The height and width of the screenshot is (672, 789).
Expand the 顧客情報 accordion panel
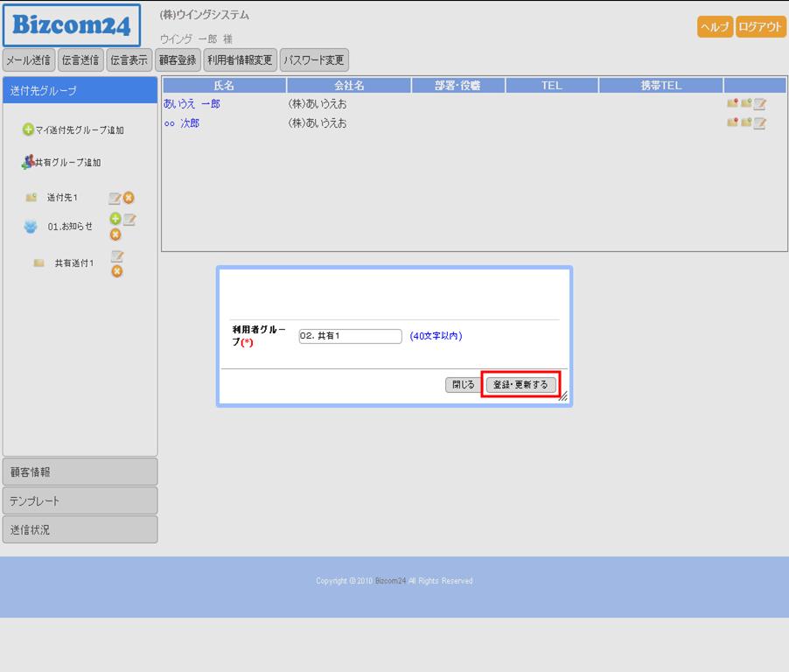[80, 472]
